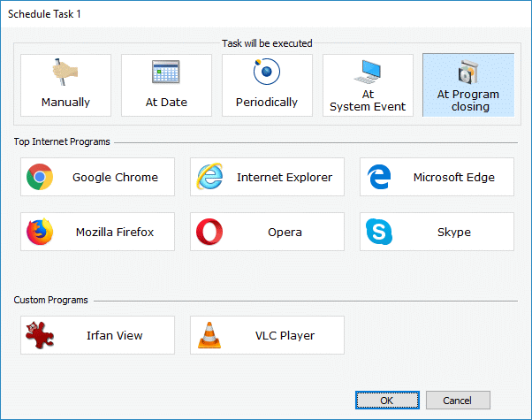Image resolution: width=532 pixels, height=420 pixels.
Task: Select the Periodically orbit icon
Action: 267,72
